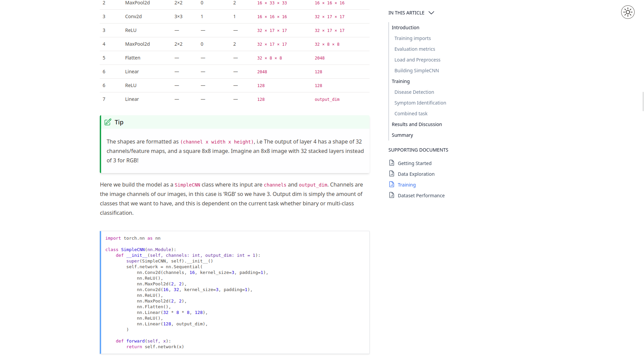This screenshot has height=363, width=644.
Task: Toggle the light/dark theme sun icon
Action: [x=627, y=12]
